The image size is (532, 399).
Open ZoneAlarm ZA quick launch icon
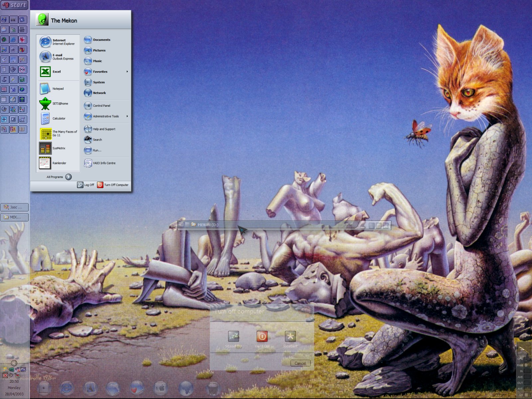(x=13, y=129)
